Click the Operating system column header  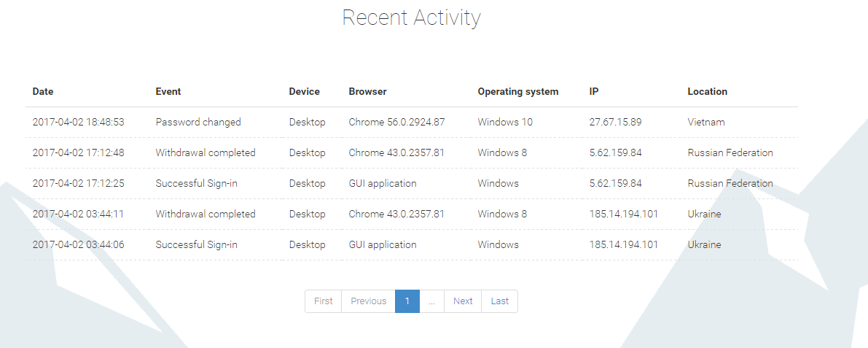(x=518, y=92)
